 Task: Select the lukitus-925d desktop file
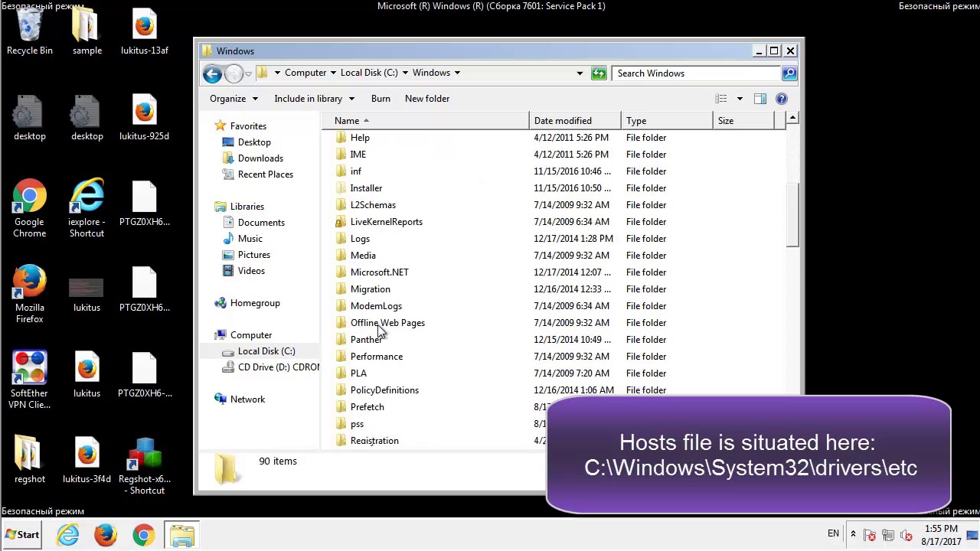[145, 118]
